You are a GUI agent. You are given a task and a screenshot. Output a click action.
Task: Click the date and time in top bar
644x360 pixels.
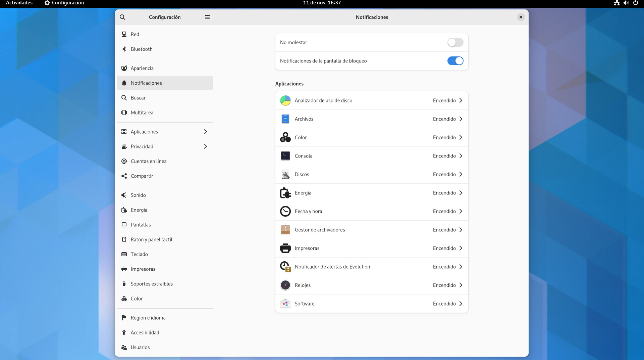tap(322, 3)
